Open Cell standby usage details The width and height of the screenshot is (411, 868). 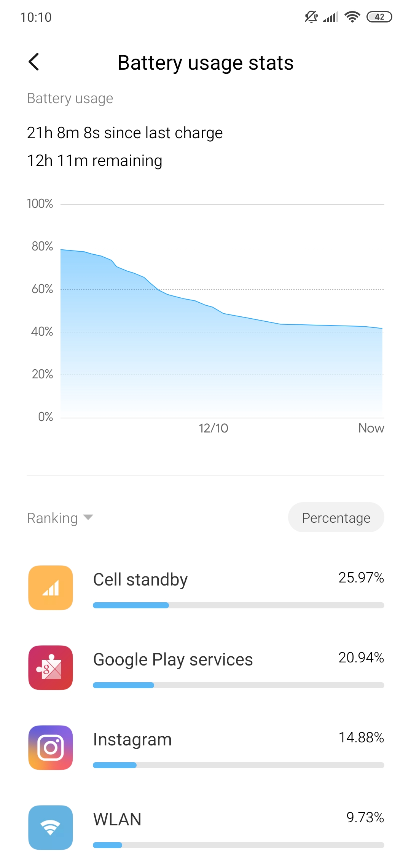tap(205, 588)
